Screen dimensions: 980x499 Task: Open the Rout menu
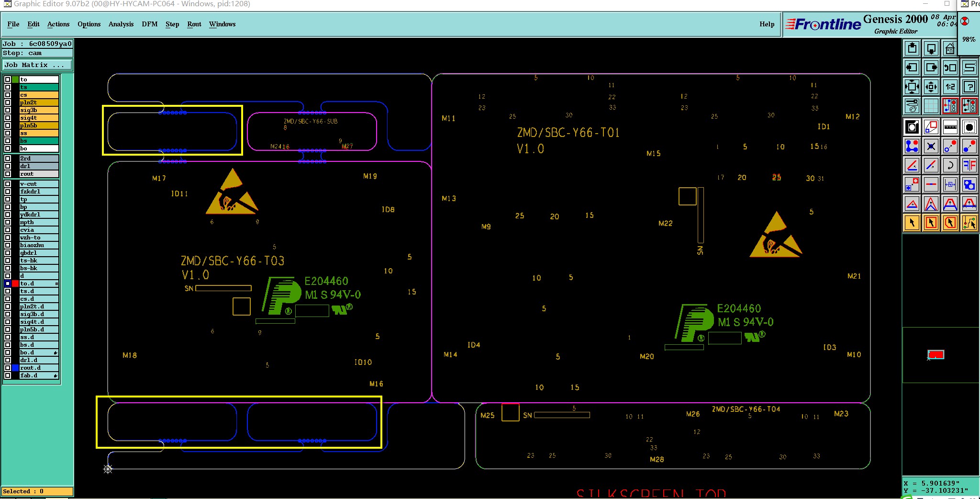pyautogui.click(x=194, y=24)
